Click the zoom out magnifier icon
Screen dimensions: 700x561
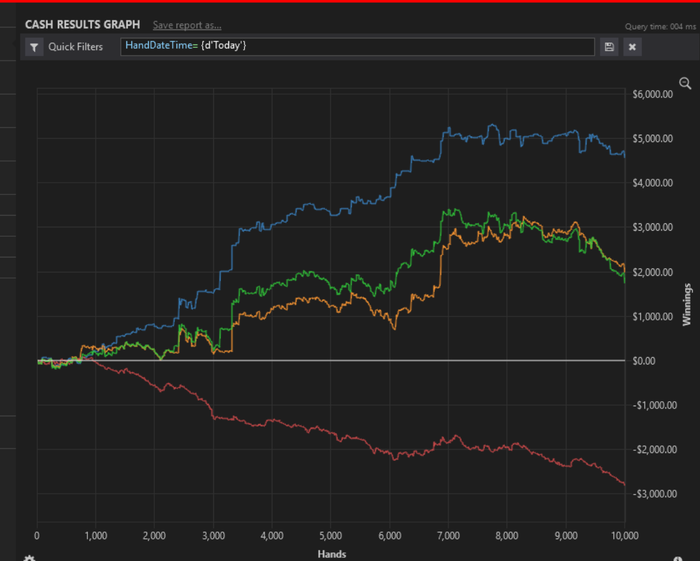[x=685, y=83]
